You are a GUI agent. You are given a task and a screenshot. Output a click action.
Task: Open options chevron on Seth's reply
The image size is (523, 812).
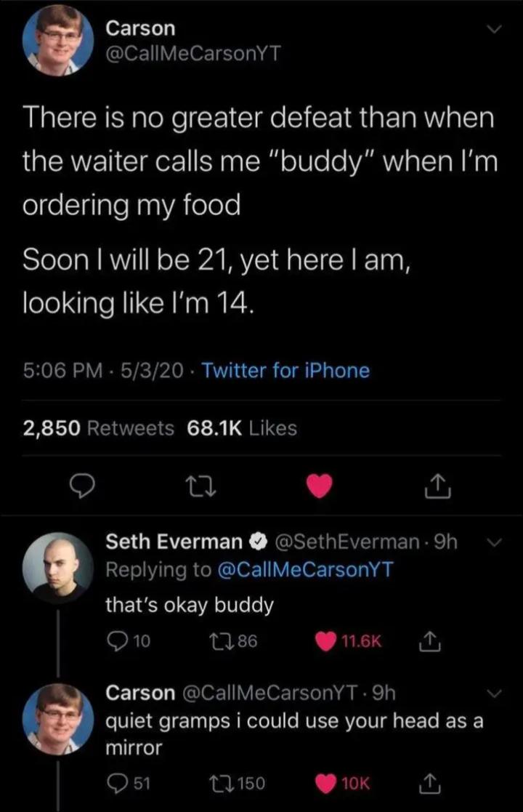tap(493, 542)
